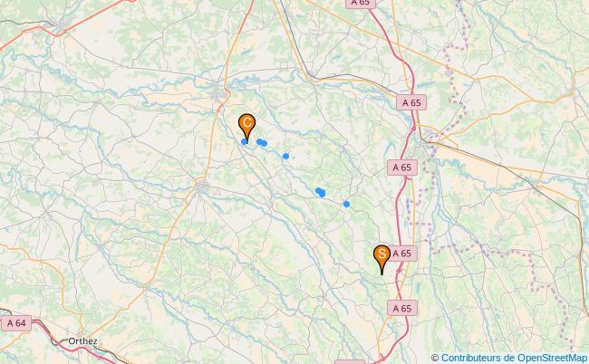
Task: Click the orange marker labeled C
Action: (x=246, y=127)
